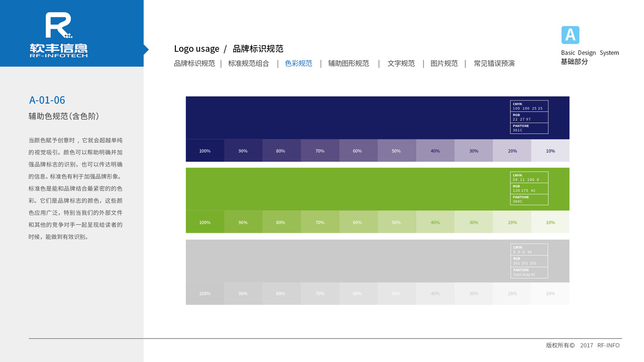Select navy 20% tint swatch
This screenshot has width=644, height=362.
click(512, 151)
